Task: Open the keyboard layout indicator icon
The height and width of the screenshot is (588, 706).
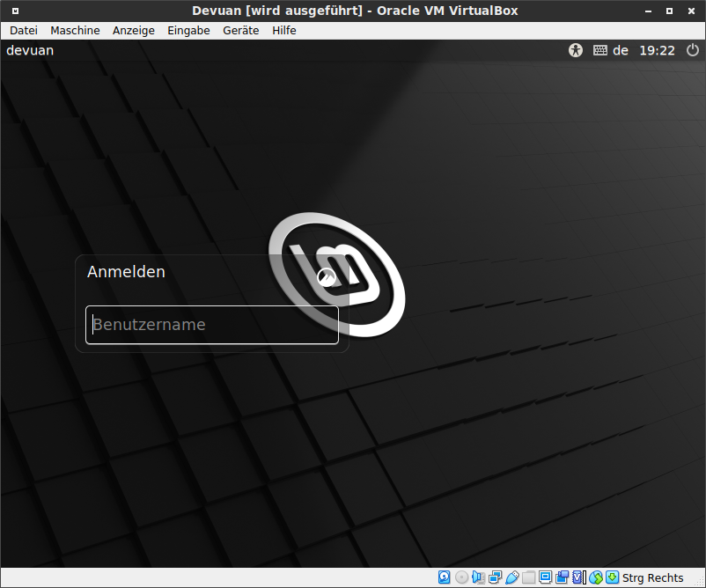Action: click(x=599, y=50)
